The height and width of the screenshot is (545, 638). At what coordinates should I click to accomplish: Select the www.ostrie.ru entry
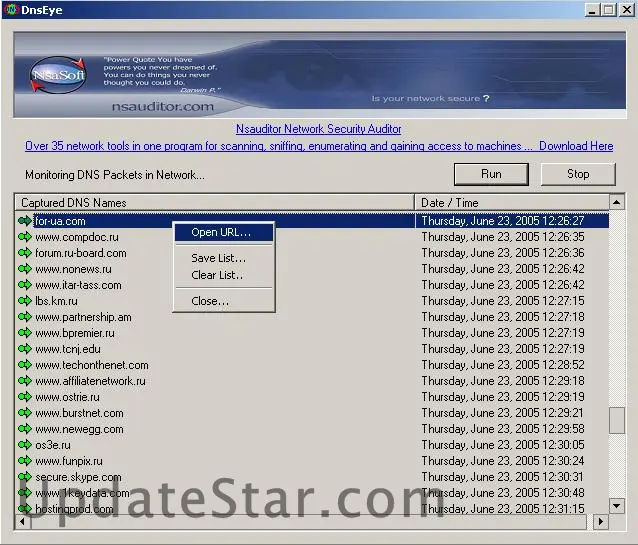click(x=67, y=397)
